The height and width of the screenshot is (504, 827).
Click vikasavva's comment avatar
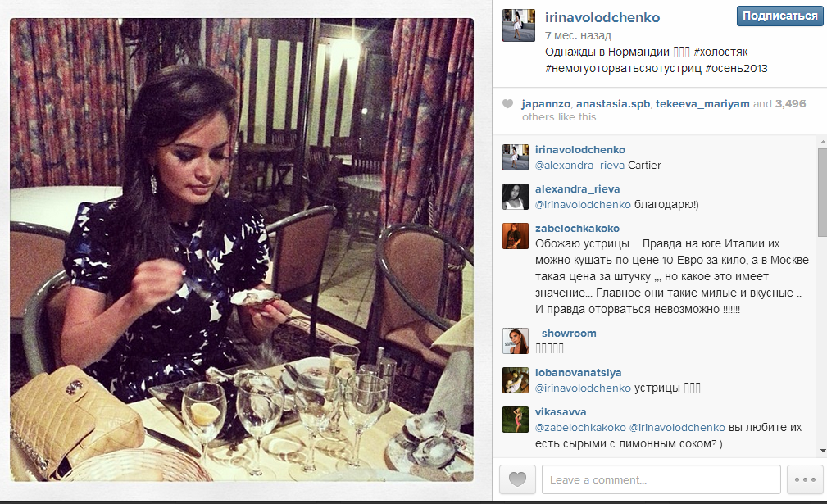pos(516,420)
